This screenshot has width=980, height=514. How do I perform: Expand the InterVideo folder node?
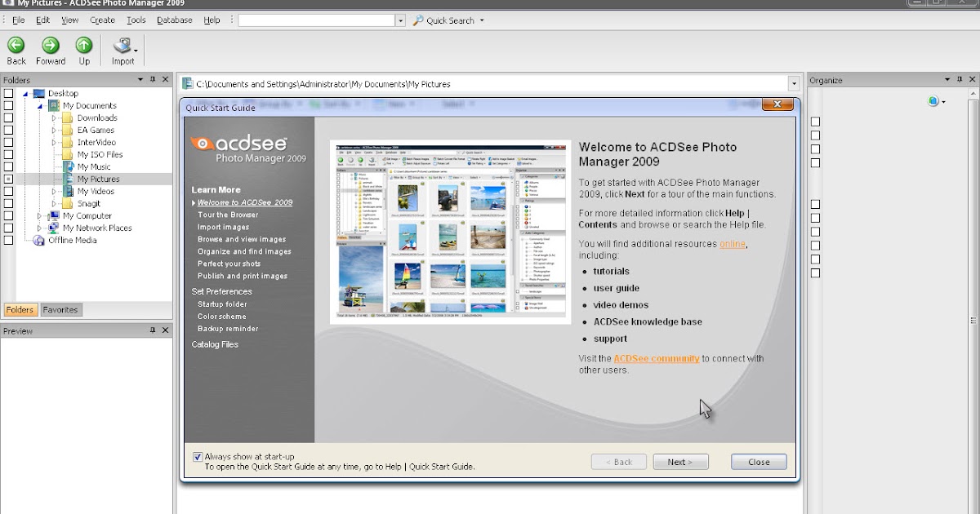click(x=54, y=143)
